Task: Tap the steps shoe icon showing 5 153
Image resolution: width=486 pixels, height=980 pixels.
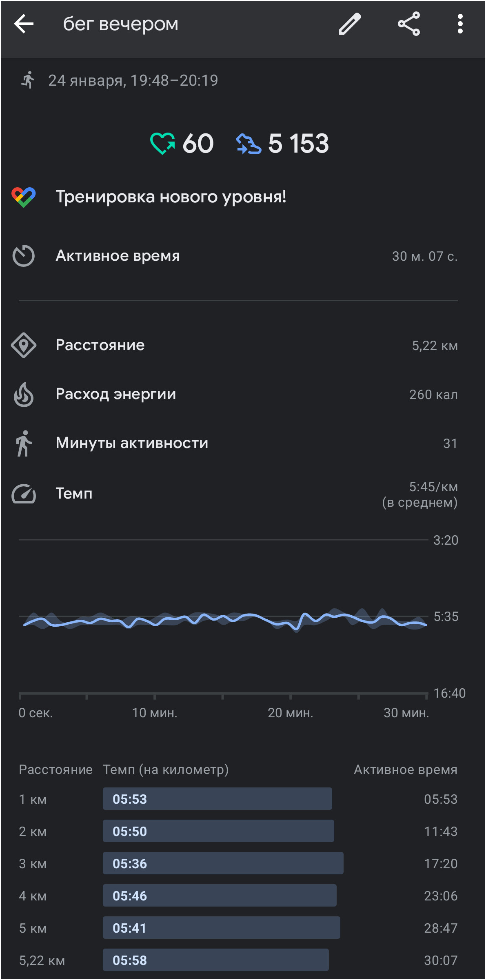Action: [249, 144]
